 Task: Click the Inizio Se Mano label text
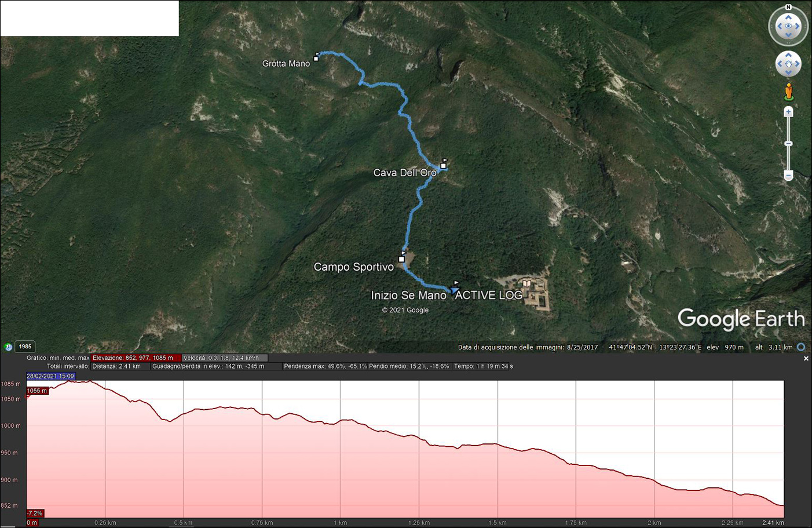(x=409, y=296)
